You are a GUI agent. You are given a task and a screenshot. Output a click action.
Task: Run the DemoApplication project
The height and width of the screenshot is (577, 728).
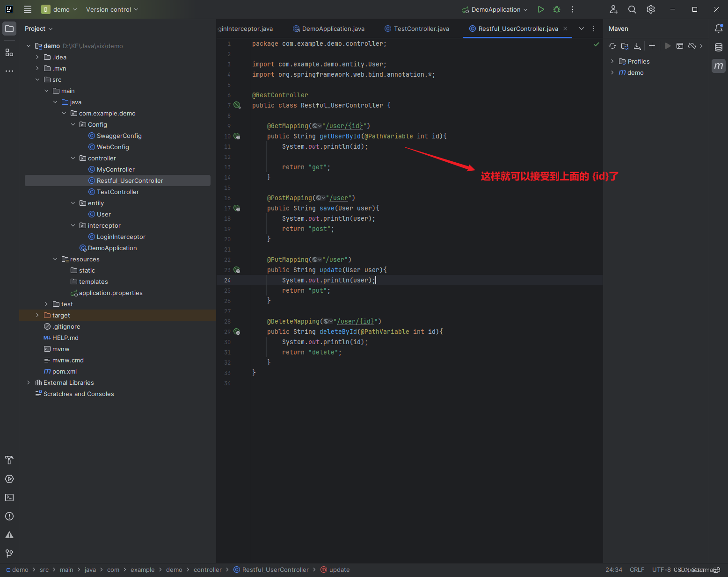[541, 9]
